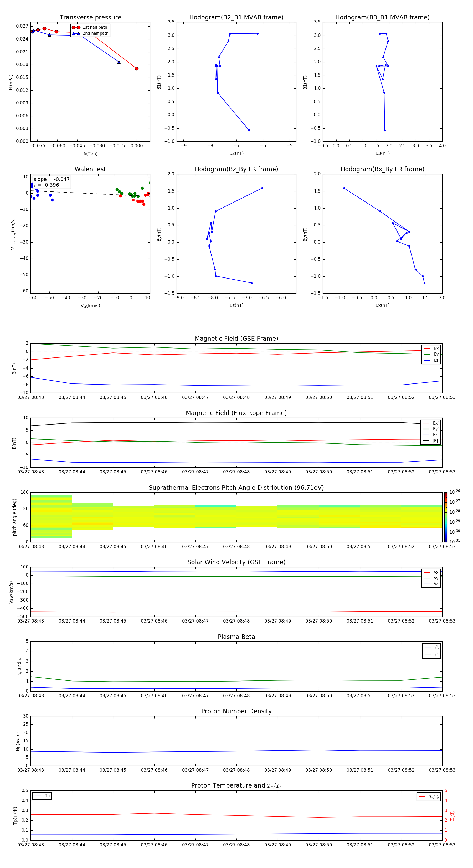Image resolution: width=473 pixels, height=868 pixels.
Task: Click the 'B2(nT)' x-axis label
Action: 236,153
